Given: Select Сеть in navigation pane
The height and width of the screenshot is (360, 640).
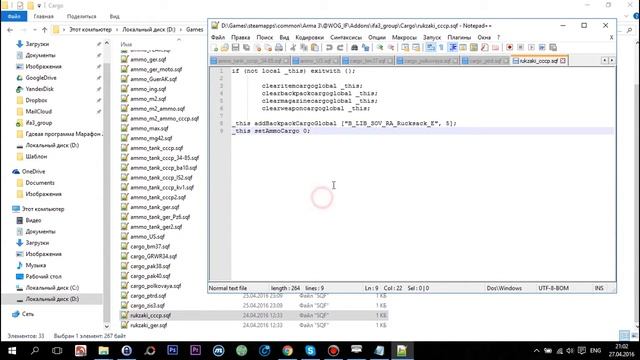Looking at the screenshot, I should coord(27,314).
